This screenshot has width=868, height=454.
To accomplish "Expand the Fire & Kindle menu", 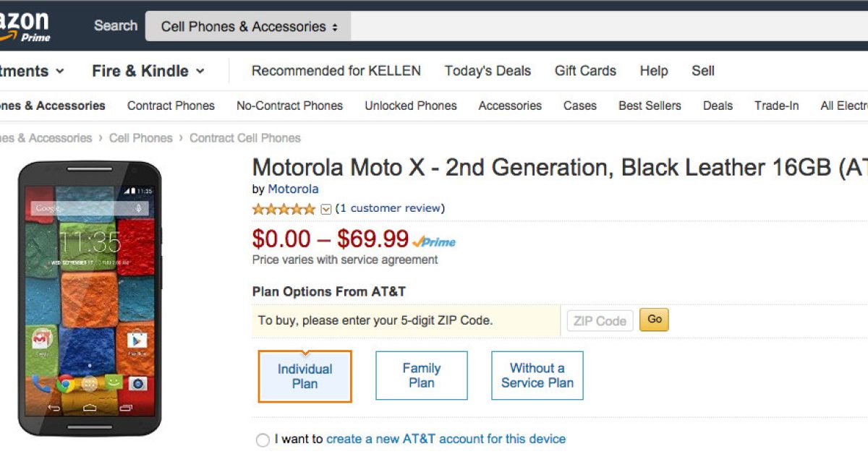I will click(148, 71).
